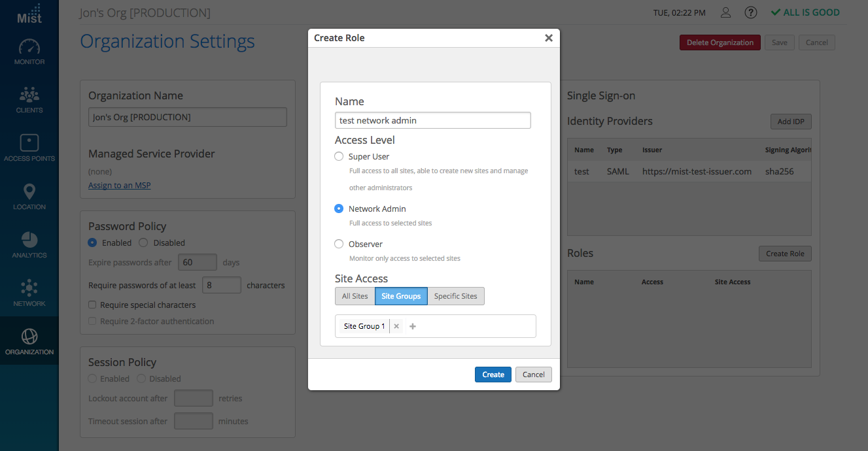The height and width of the screenshot is (451, 868).
Task: Choose Observer access level radio
Action: (339, 244)
